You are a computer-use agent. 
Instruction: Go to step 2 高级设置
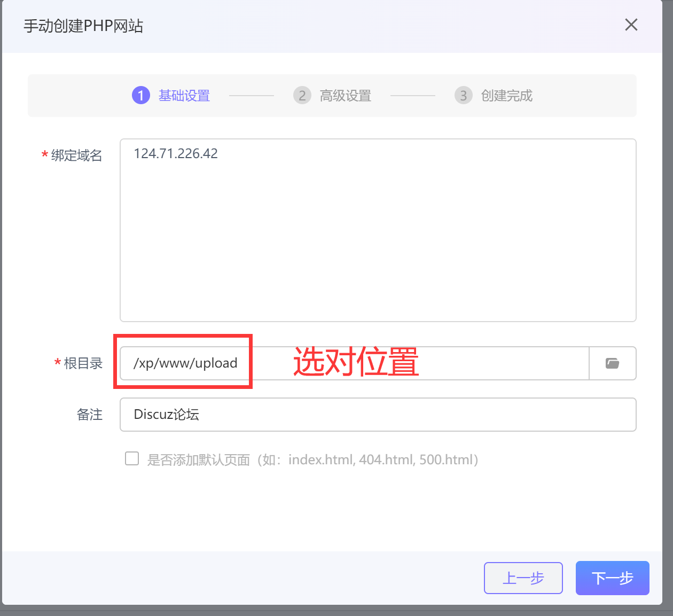[332, 96]
